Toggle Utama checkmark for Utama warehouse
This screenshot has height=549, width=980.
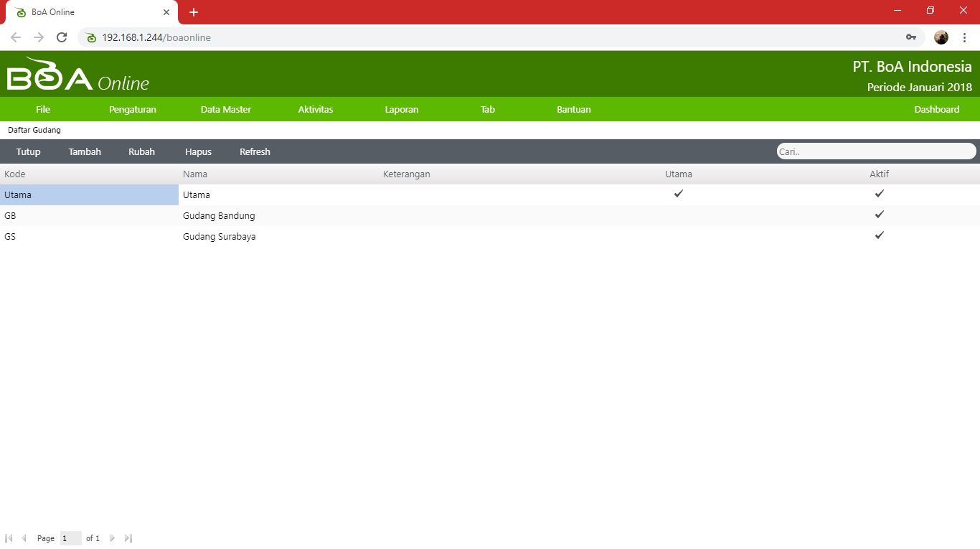pyautogui.click(x=679, y=194)
